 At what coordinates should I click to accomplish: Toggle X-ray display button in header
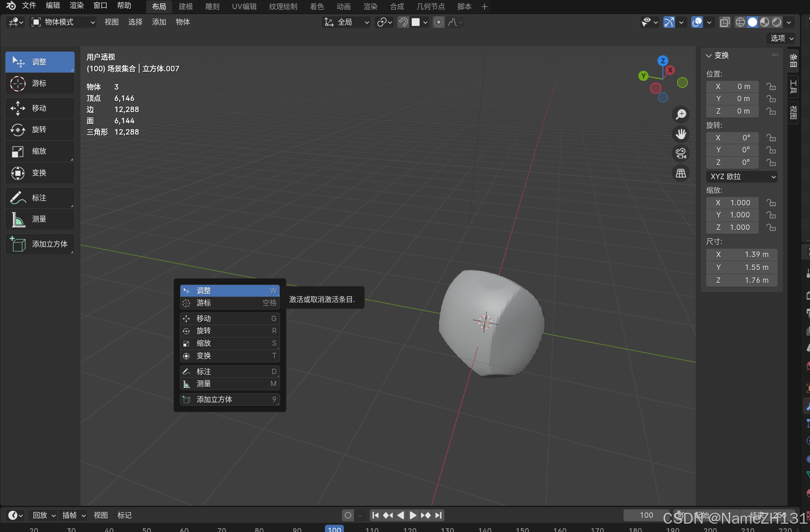(x=725, y=22)
